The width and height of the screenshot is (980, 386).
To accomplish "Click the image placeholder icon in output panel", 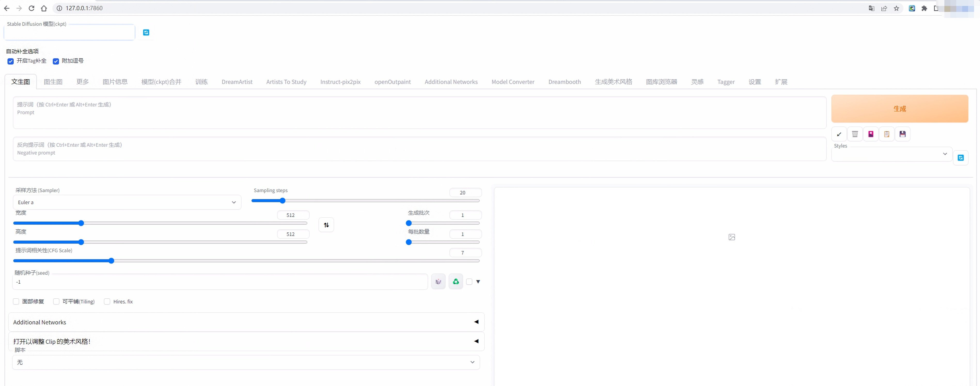I will 732,237.
